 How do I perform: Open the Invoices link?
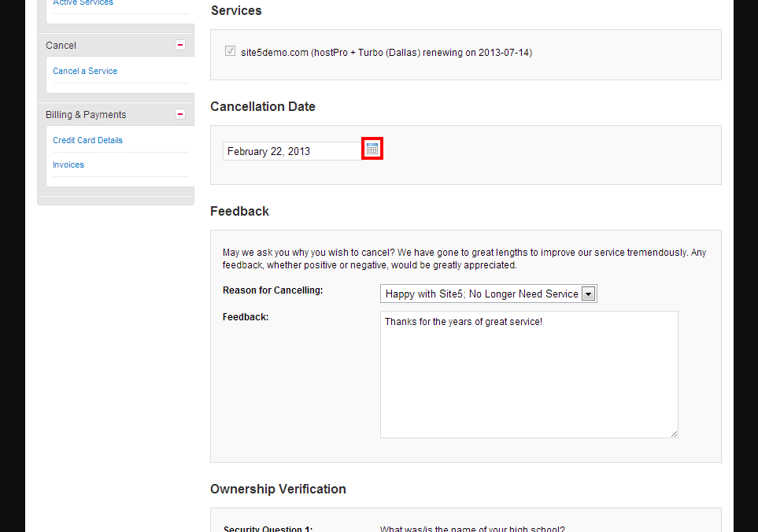(x=68, y=164)
